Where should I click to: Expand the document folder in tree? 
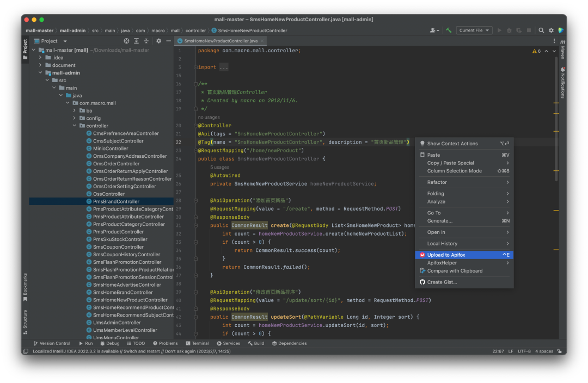pos(40,65)
